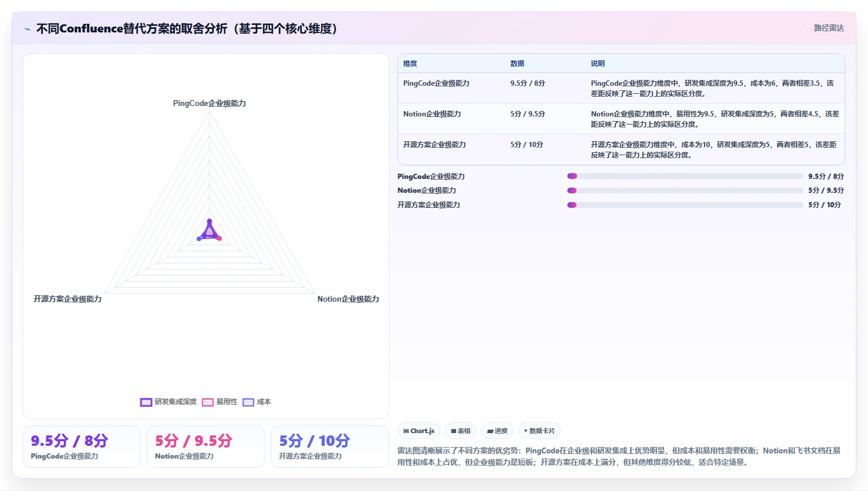Screen dimensions: 868x491
Task: Click the page title about Confluence替代方案
Action: (187, 28)
